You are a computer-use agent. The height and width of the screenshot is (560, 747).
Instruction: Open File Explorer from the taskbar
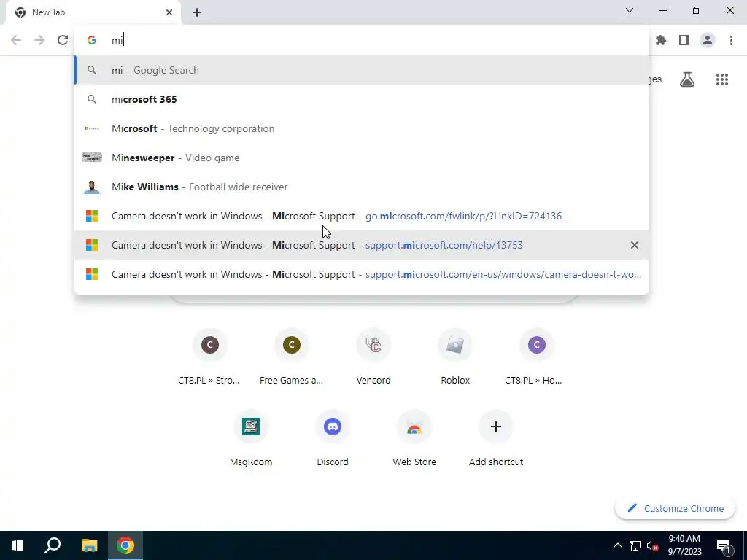point(89,545)
